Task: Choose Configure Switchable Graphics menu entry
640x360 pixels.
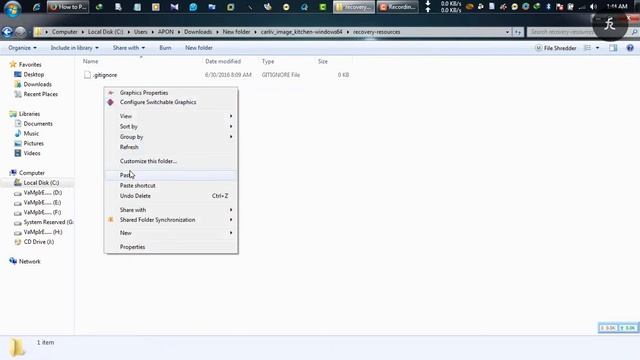Action: (171, 102)
